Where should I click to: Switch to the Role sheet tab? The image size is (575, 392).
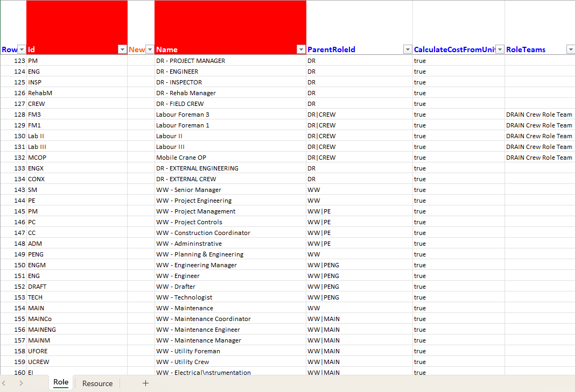pyautogui.click(x=61, y=382)
